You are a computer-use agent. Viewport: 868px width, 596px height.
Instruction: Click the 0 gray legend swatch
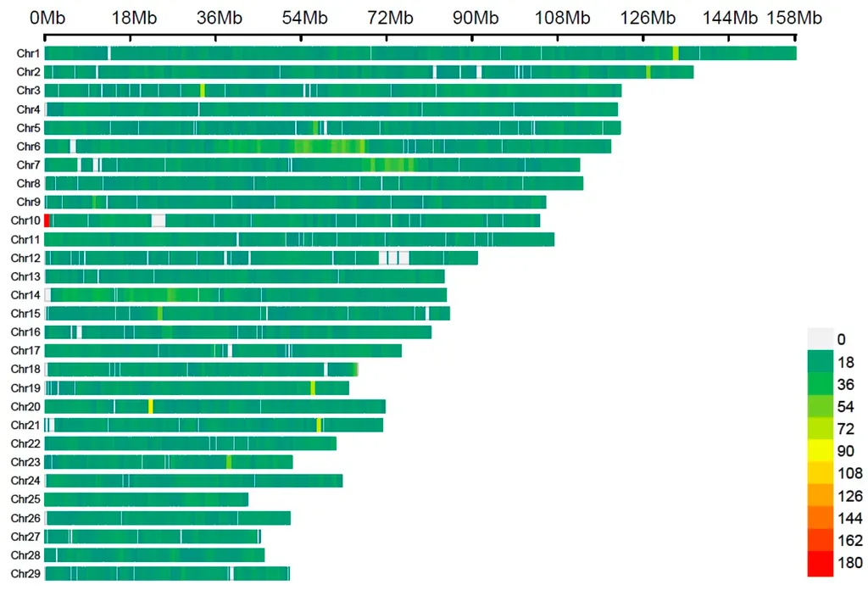[820, 339]
